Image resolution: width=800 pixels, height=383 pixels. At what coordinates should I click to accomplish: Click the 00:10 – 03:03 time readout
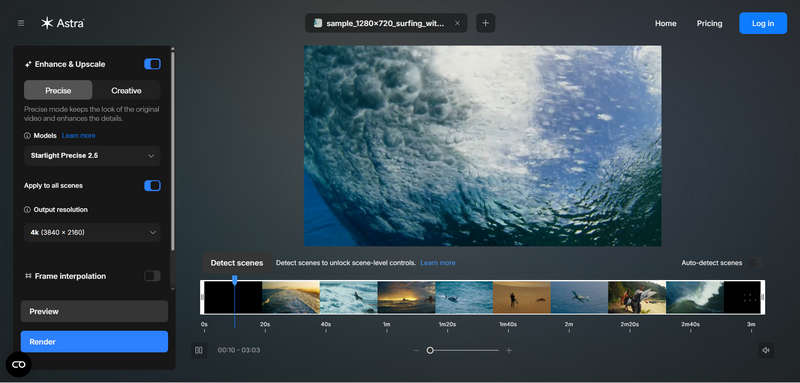(x=239, y=350)
